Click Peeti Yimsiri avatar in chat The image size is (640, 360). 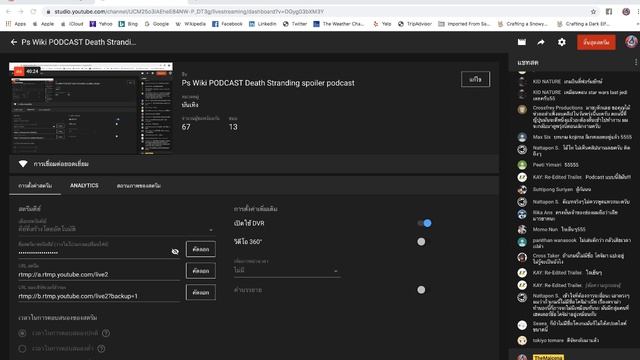pyautogui.click(x=522, y=165)
